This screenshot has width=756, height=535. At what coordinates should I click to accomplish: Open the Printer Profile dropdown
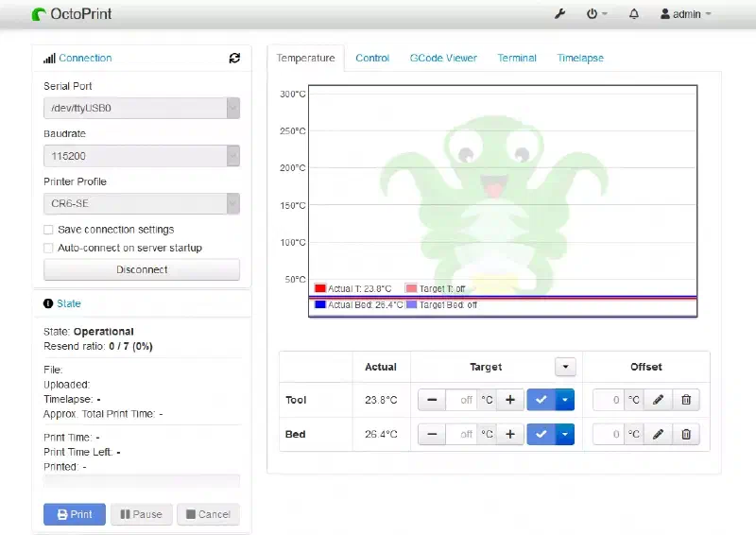142,203
